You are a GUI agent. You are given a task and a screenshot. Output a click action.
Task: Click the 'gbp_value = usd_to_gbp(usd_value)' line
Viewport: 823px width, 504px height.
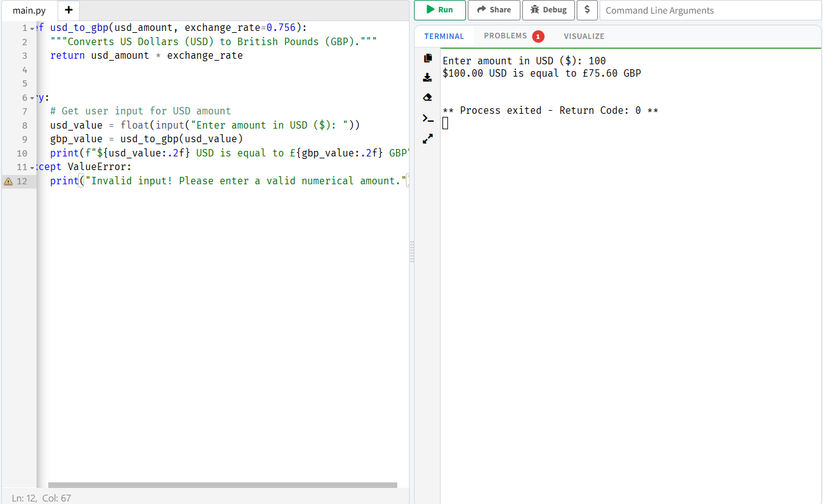click(147, 139)
